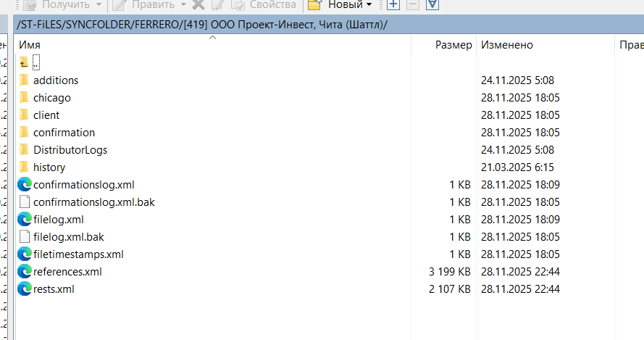The width and height of the screenshot is (644, 340).
Task: Select the '..' parent directory entry
Action: 36,63
